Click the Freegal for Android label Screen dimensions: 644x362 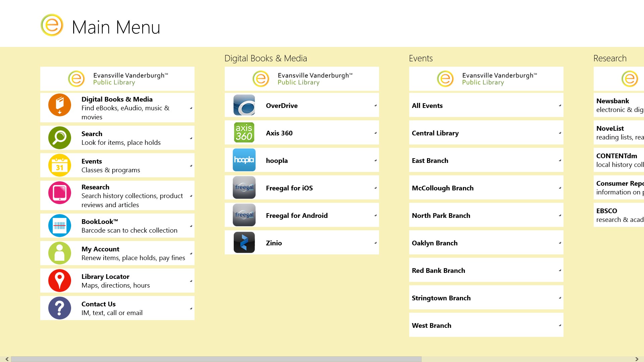(297, 216)
